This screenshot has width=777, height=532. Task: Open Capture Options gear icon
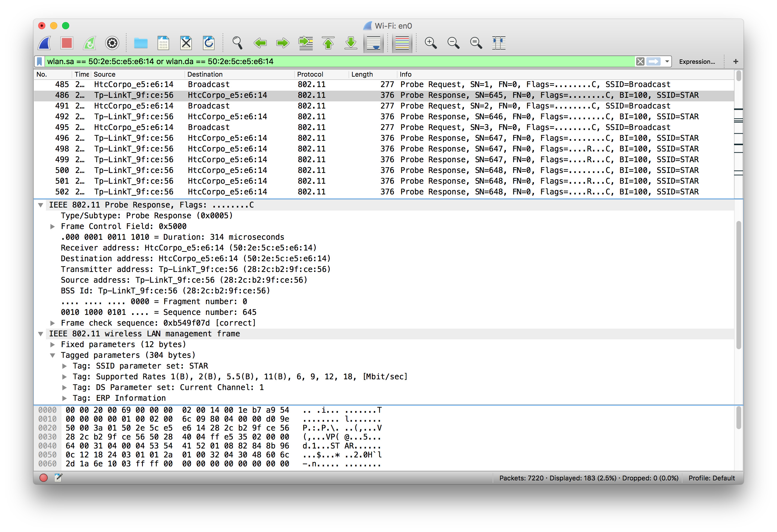[112, 43]
